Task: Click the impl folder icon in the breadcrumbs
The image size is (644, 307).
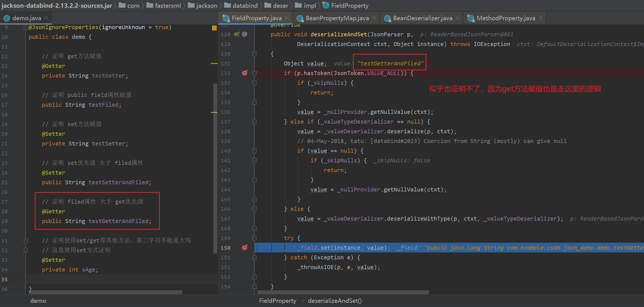Action: pyautogui.click(x=298, y=5)
